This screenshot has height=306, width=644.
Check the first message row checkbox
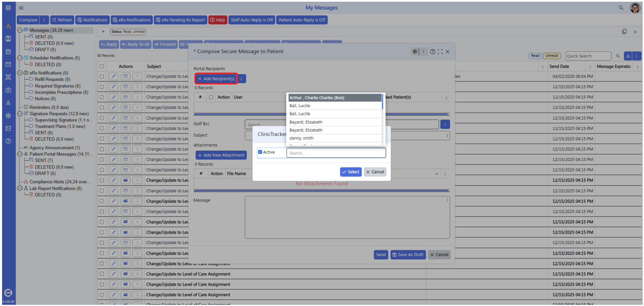pyautogui.click(x=101, y=76)
